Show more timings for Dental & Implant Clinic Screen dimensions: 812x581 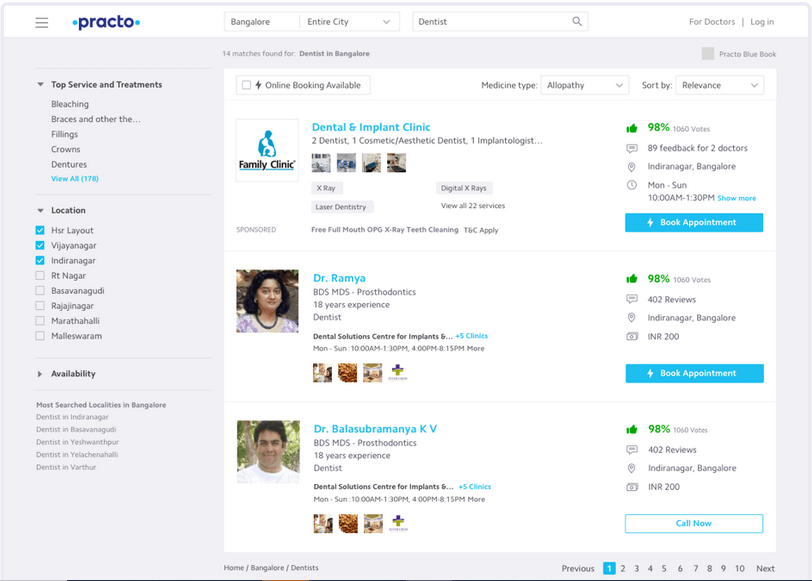(736, 198)
